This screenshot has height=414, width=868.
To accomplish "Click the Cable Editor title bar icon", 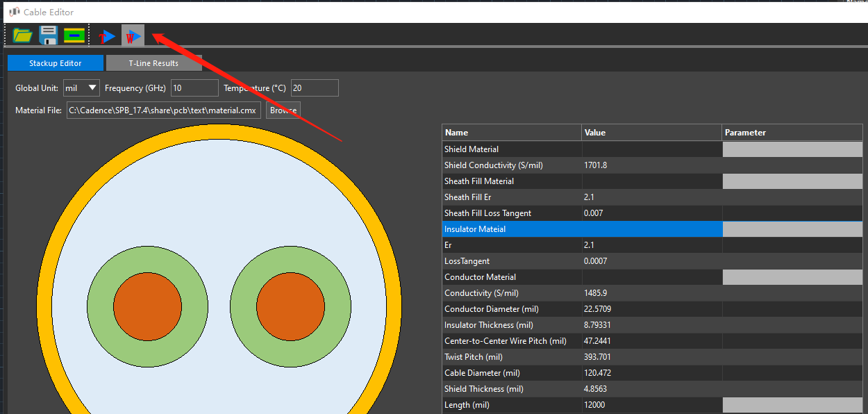I will (14, 12).
